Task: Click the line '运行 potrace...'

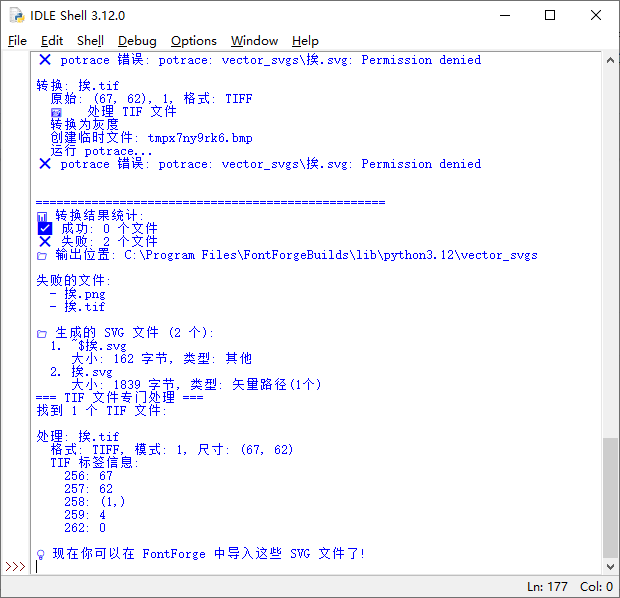Action: pos(101,151)
